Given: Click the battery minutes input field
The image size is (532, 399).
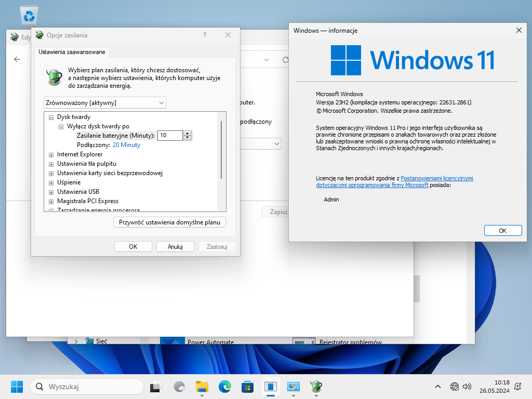Looking at the screenshot, I should tap(170, 136).
